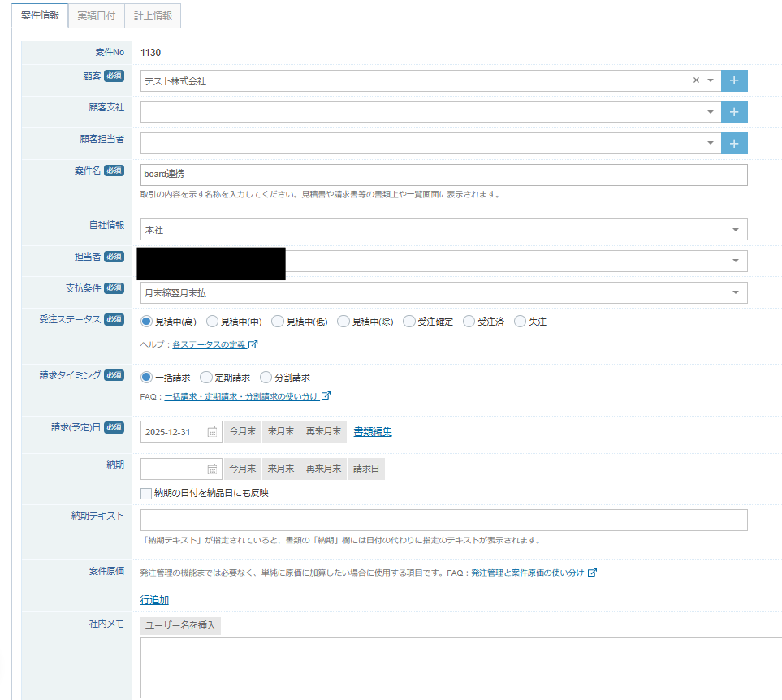Viewport: 782px width, 700px height.
Task: Select 見積中(中) order status
Action: pos(212,322)
